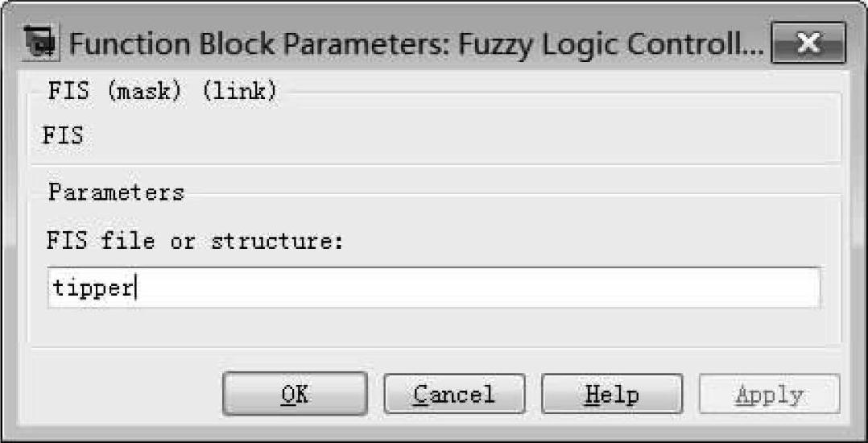This screenshot has height=443, width=868.
Task: Click the blank area below the tipper field
Action: click(x=433, y=329)
